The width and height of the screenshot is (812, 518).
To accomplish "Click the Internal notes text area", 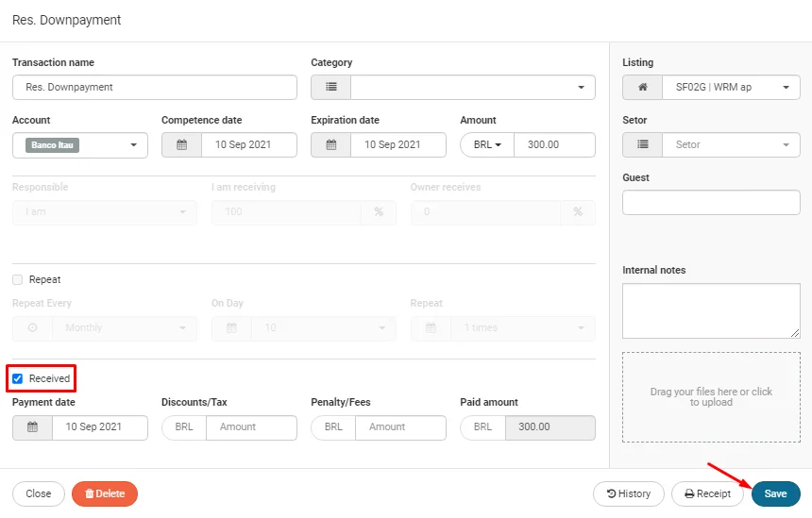I will tap(710, 310).
